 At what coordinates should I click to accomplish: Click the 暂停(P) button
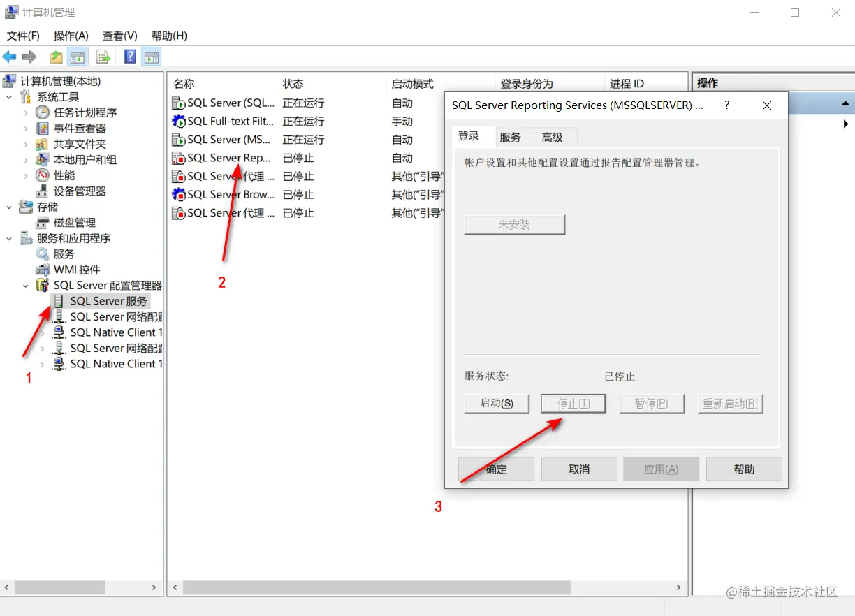click(x=652, y=404)
